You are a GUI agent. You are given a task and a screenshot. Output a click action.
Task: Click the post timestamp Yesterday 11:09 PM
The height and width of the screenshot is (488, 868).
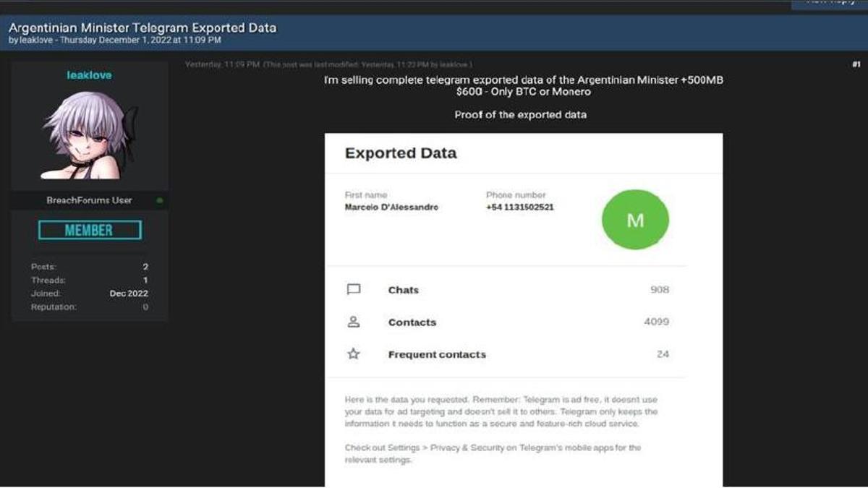pos(222,64)
